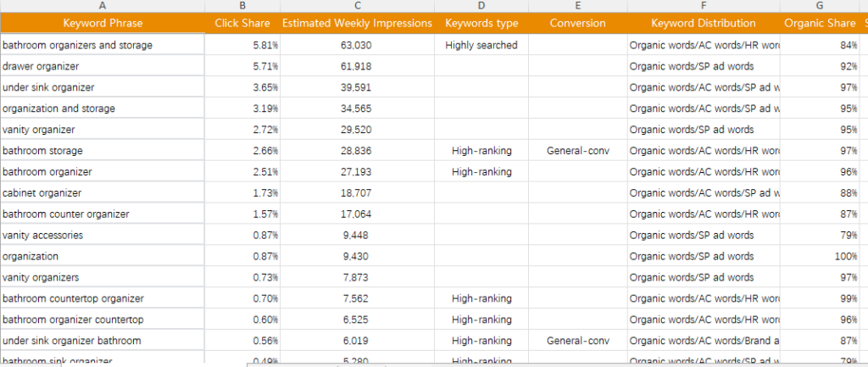Select column D header letter

(x=481, y=5)
